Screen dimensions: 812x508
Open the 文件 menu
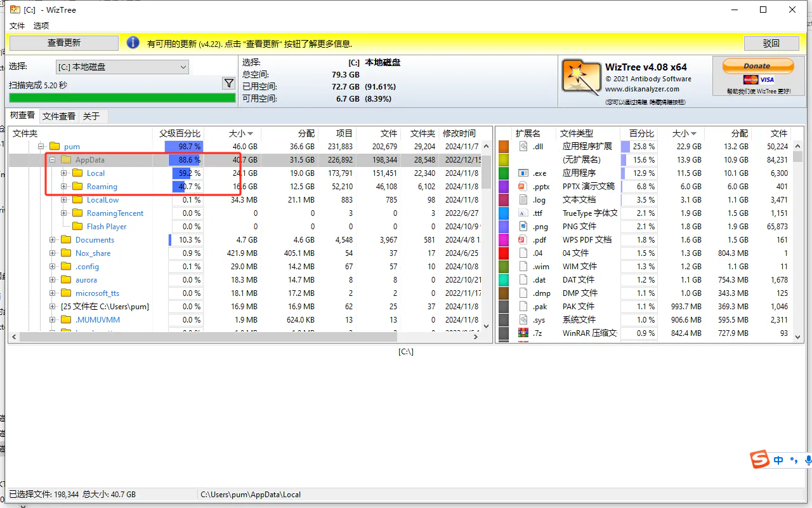tap(17, 26)
